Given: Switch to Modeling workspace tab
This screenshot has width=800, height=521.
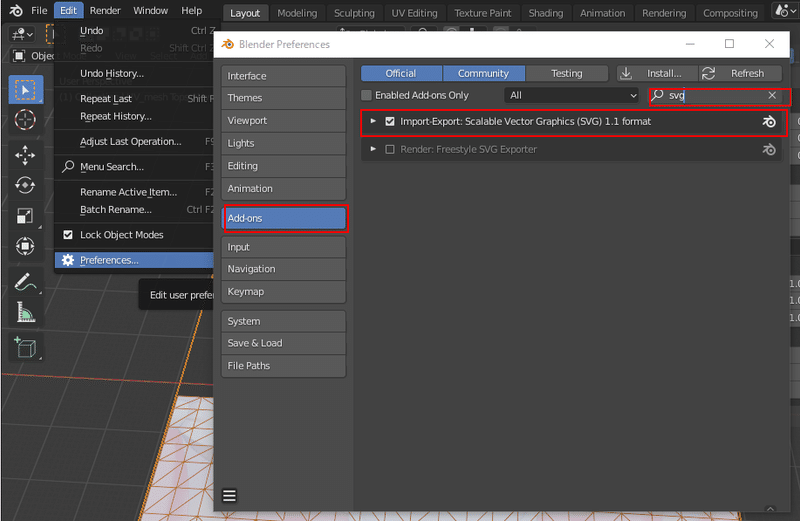Looking at the screenshot, I should 297,13.
